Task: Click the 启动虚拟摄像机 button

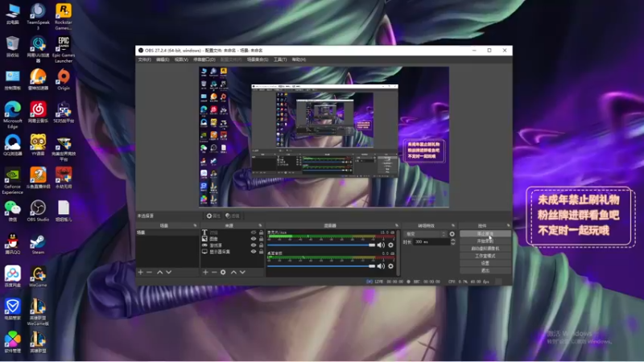Action: pos(485,249)
